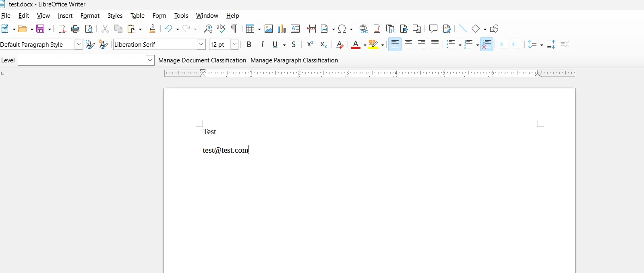The width and height of the screenshot is (644, 273).
Task: Open the Tools menu
Action: tap(181, 16)
